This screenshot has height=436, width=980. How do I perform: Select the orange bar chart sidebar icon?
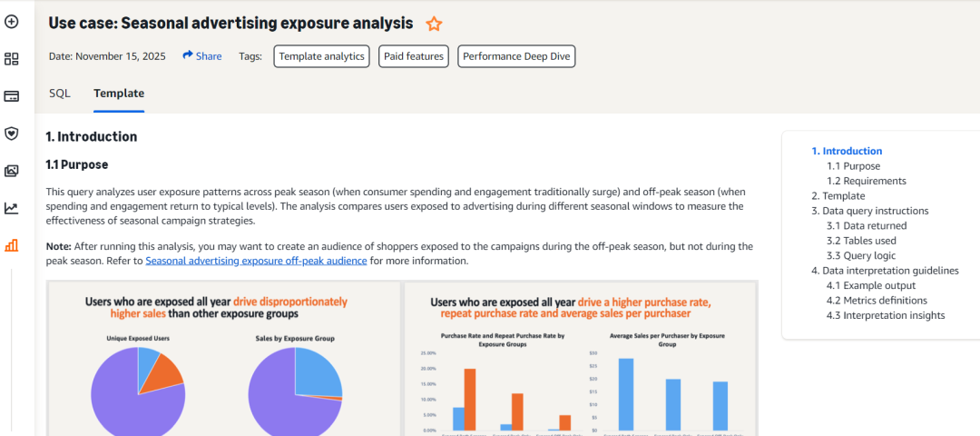tap(12, 245)
